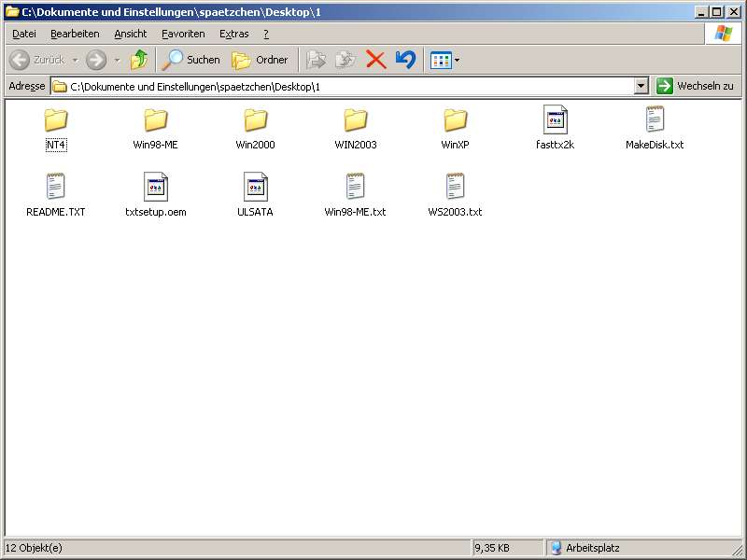Click the NT4 folder name label
This screenshot has width=747, height=560.
[x=56, y=145]
